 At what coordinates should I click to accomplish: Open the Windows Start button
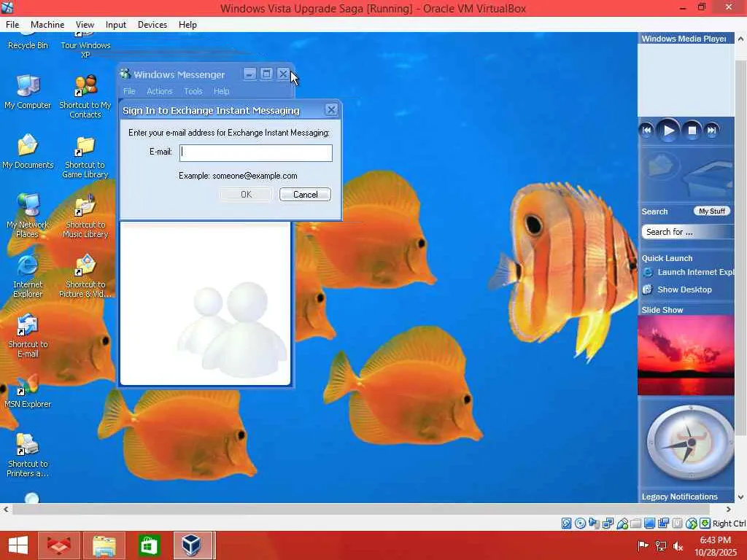(18, 545)
